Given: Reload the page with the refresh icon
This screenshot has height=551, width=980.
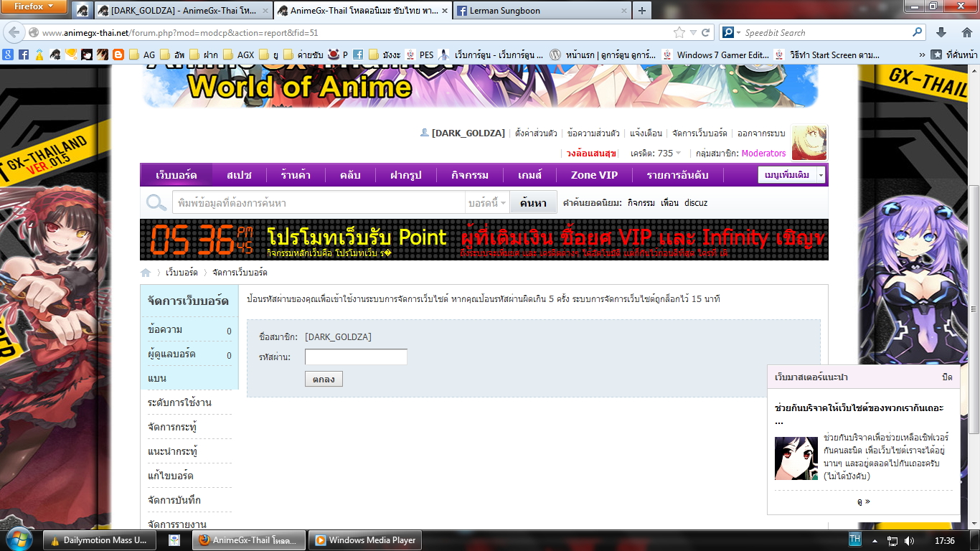Looking at the screenshot, I should [x=706, y=32].
